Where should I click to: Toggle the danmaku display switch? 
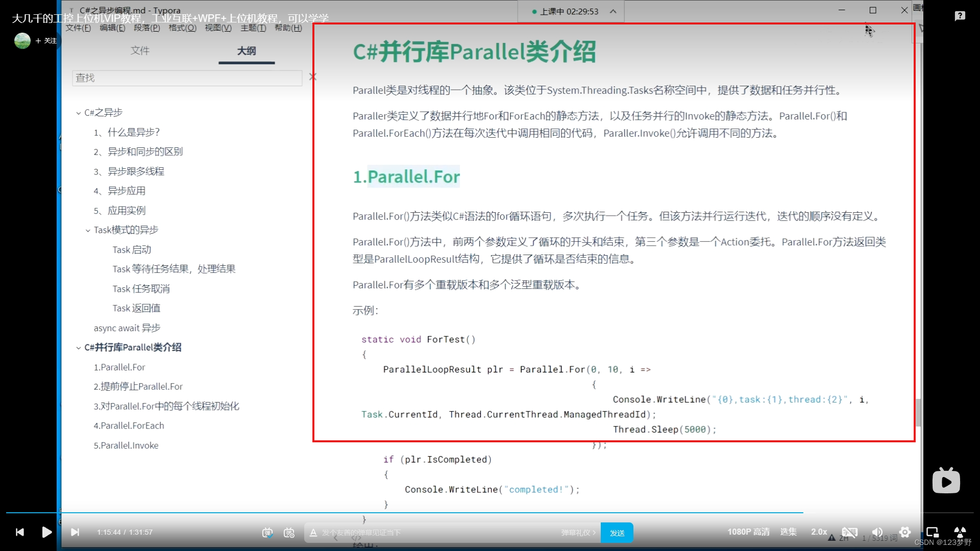267,533
